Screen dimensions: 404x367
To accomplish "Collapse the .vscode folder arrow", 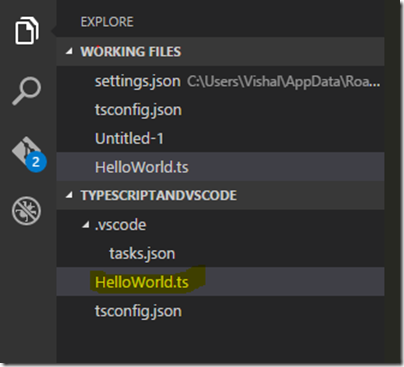I will coord(86,225).
